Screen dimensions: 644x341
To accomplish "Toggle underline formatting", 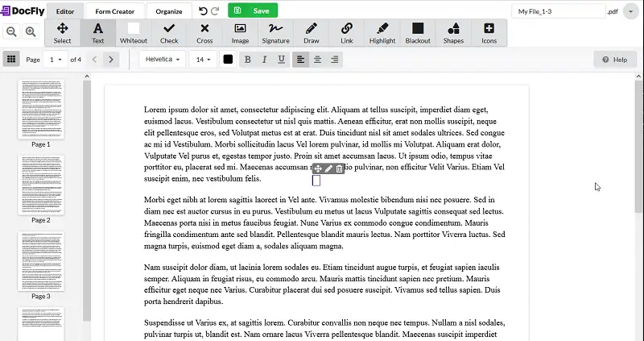I will pyautogui.click(x=281, y=60).
